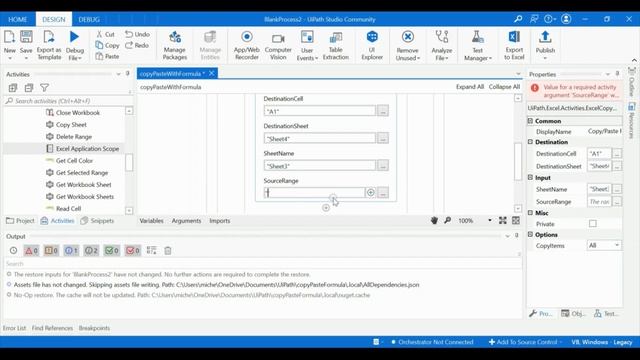
Task: Toggle the pan hand tool
Action: pyautogui.click(x=434, y=220)
